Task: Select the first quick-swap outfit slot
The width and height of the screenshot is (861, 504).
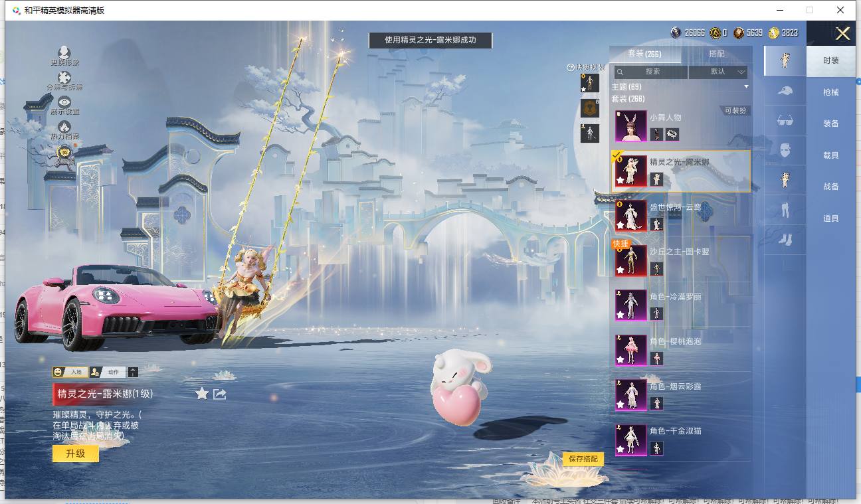Action: (590, 83)
